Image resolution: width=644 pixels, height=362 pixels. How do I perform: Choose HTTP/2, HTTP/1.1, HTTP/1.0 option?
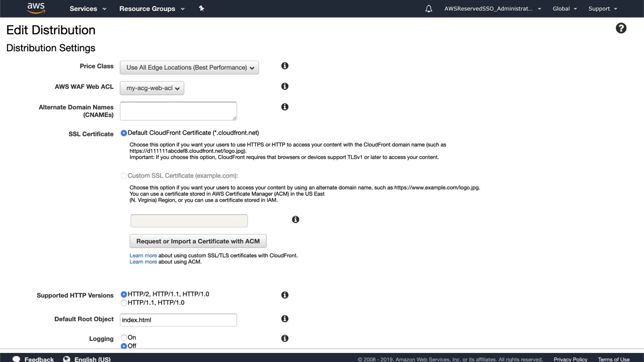(x=124, y=295)
